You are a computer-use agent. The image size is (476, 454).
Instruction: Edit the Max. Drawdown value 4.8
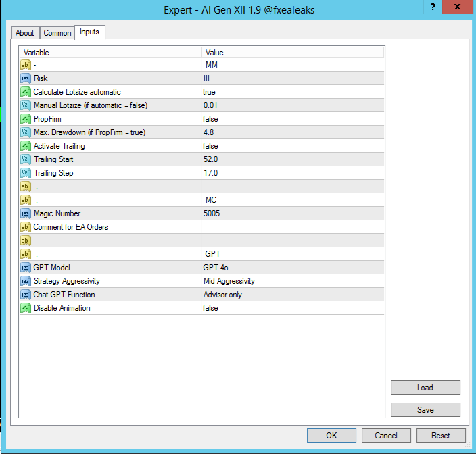[x=293, y=132]
